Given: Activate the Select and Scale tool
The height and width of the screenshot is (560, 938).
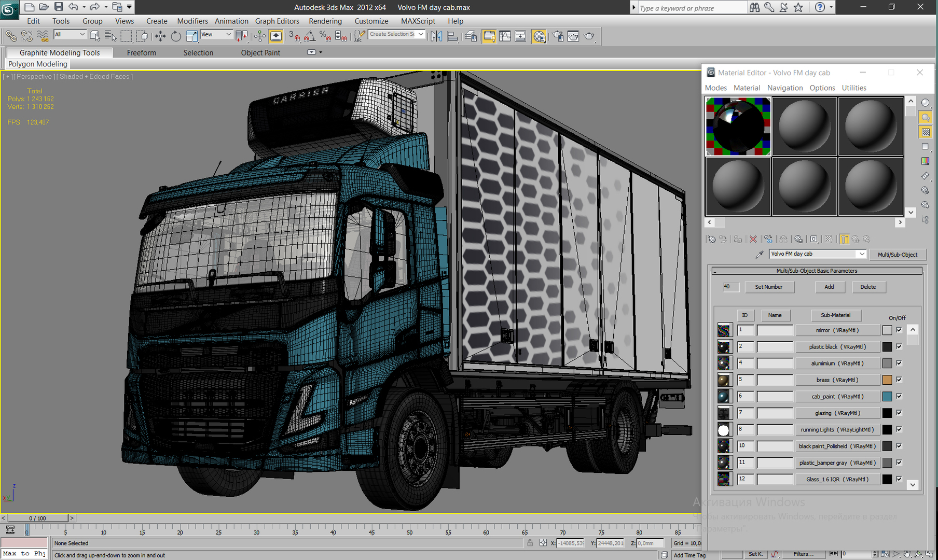Looking at the screenshot, I should [191, 36].
